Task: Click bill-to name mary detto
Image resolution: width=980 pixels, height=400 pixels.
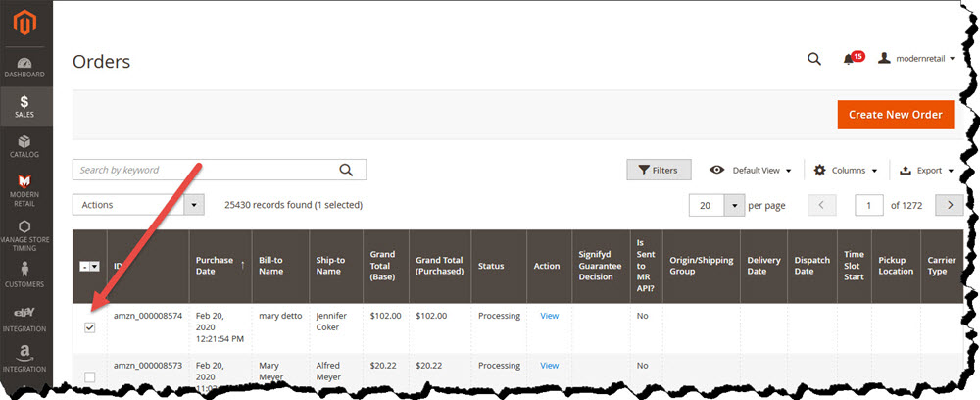Action: (x=280, y=316)
